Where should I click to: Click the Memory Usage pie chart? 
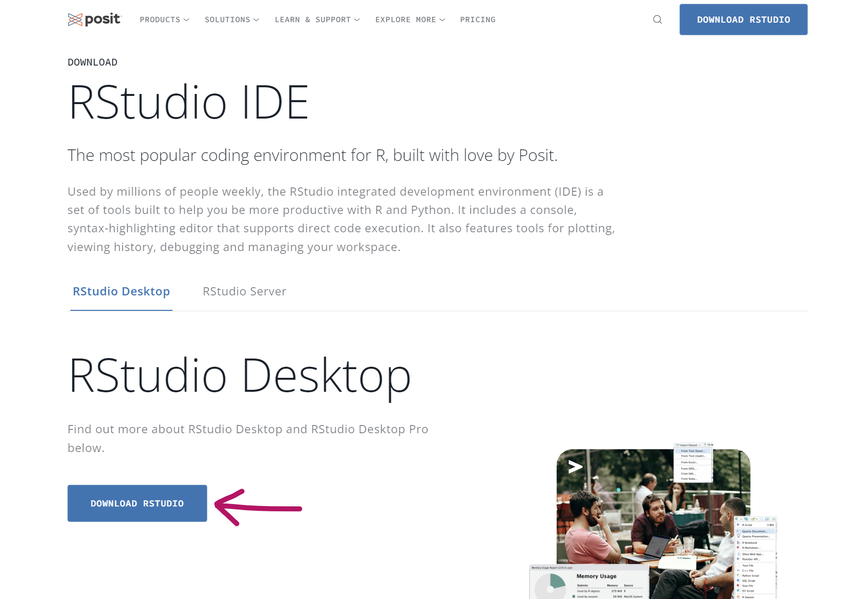[550, 586]
